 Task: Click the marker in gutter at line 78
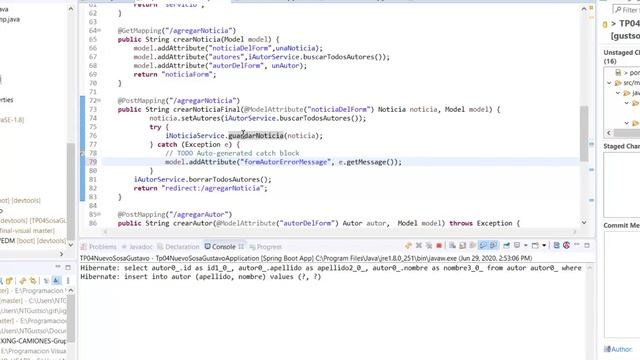tap(82, 153)
